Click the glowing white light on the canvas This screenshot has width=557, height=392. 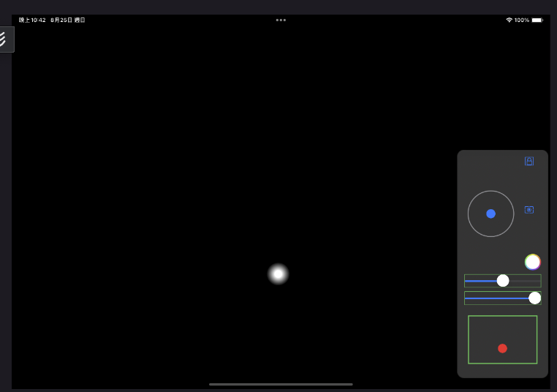[x=278, y=274]
